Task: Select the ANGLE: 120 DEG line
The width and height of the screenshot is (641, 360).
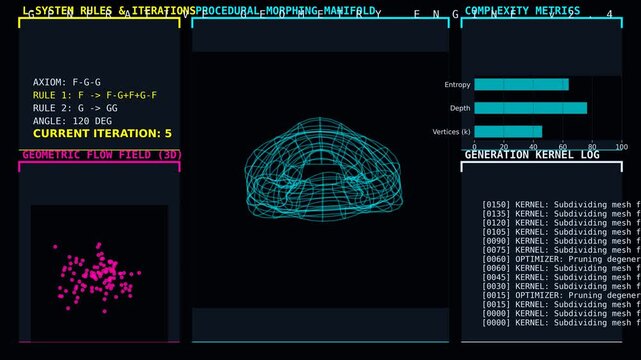Action: tap(72, 121)
